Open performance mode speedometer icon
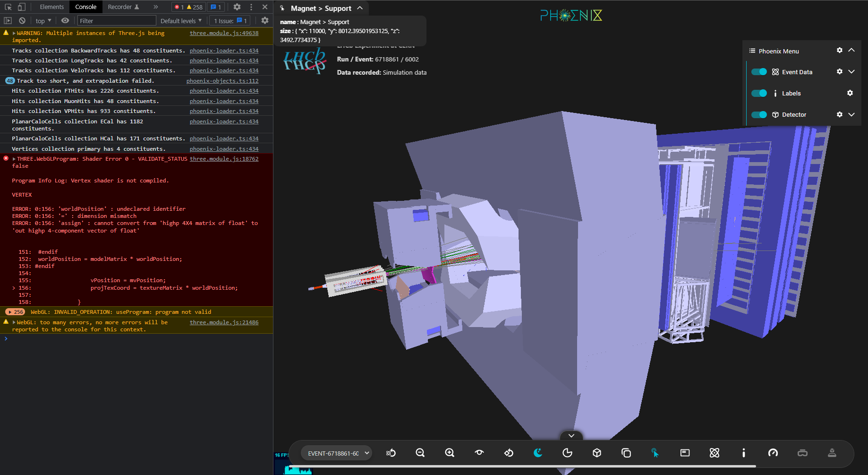Image resolution: width=868 pixels, height=475 pixels. click(773, 452)
